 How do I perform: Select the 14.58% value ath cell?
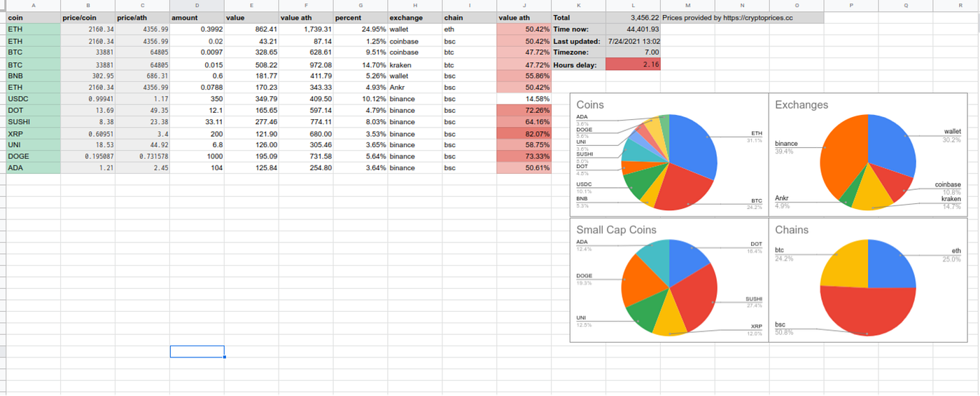pyautogui.click(x=524, y=99)
